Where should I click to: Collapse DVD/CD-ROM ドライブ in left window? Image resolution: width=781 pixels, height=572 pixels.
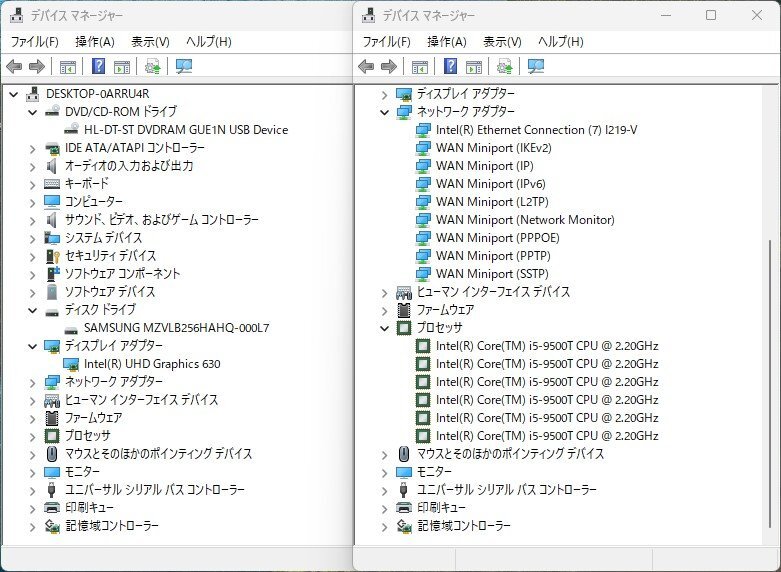pyautogui.click(x=32, y=112)
